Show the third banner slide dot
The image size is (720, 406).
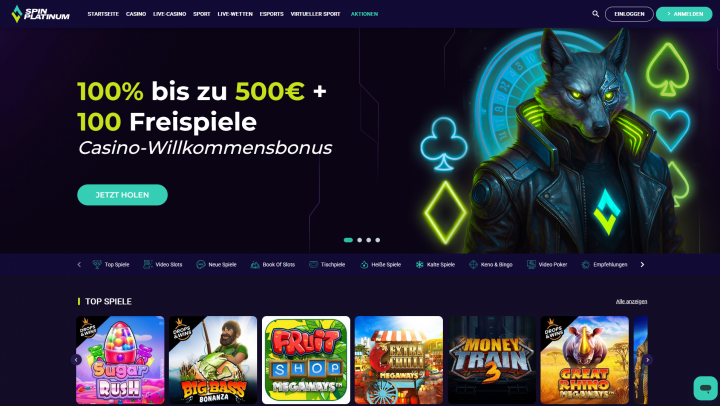[x=369, y=240]
